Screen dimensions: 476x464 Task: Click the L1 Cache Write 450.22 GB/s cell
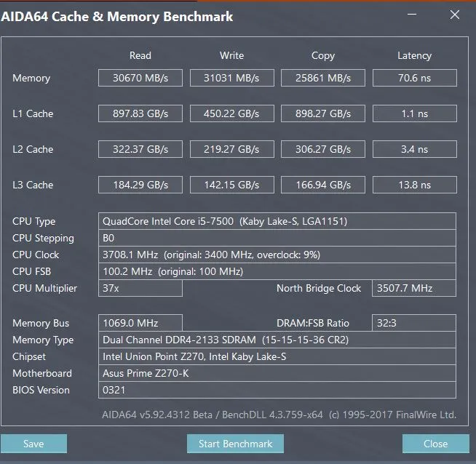(x=231, y=113)
